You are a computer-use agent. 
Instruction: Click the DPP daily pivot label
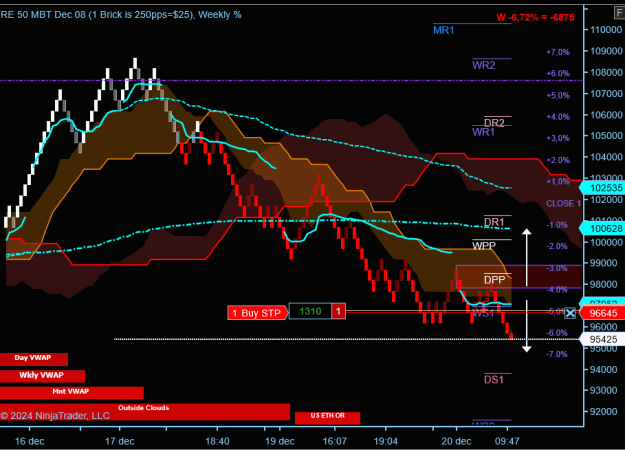click(494, 280)
